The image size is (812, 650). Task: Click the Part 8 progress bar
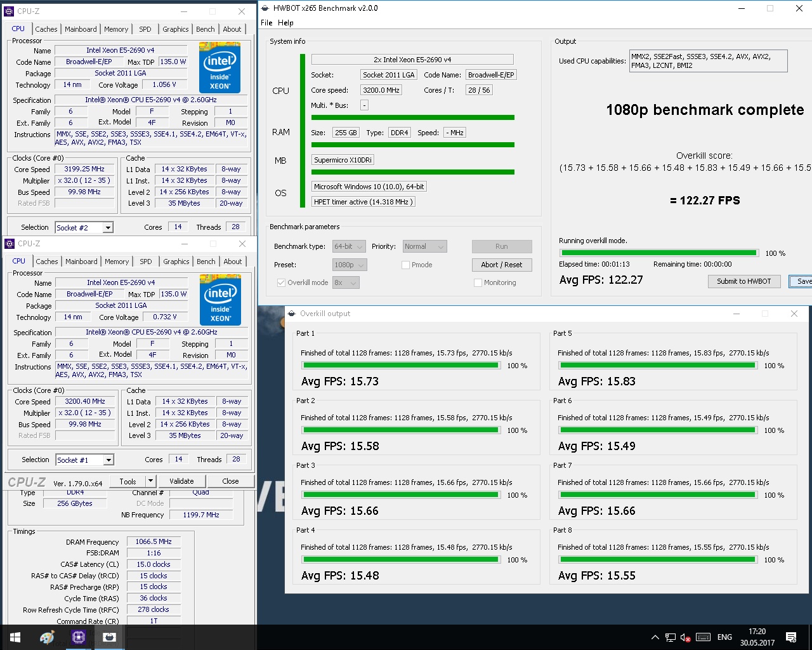pyautogui.click(x=658, y=560)
